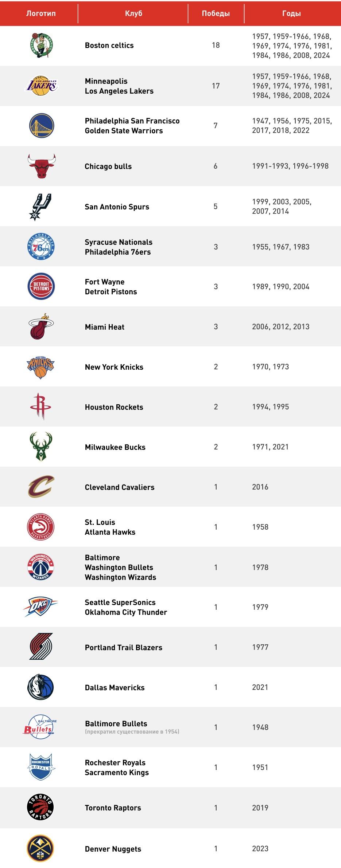
Task: Click the Miami Heat logo
Action: (41, 326)
